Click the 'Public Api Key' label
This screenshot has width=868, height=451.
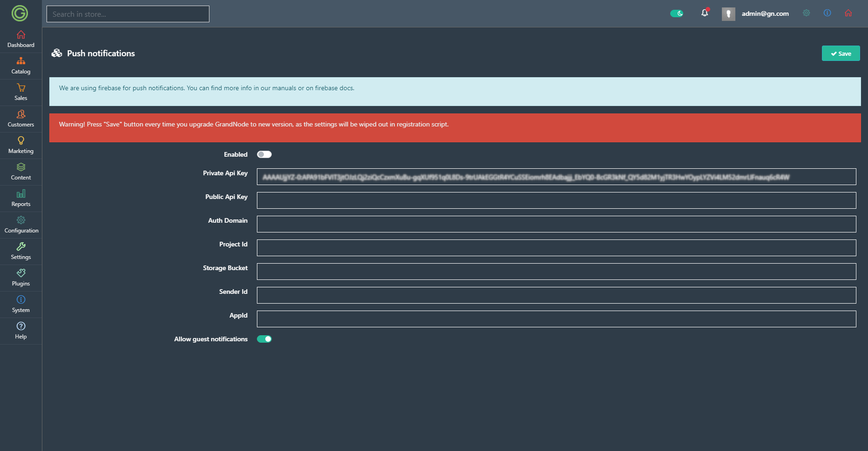click(226, 197)
